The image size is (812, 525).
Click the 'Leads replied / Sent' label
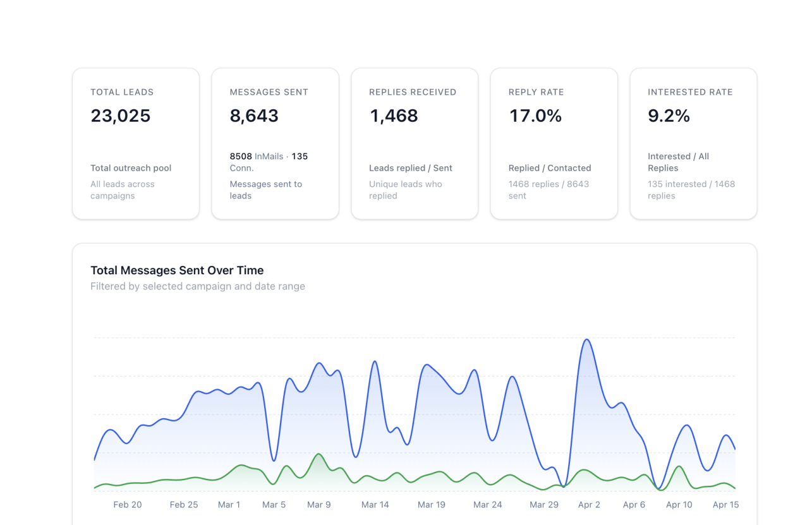tap(411, 168)
